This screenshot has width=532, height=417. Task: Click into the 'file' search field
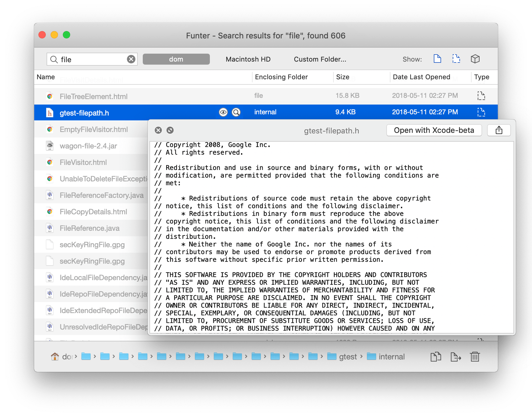[92, 59]
